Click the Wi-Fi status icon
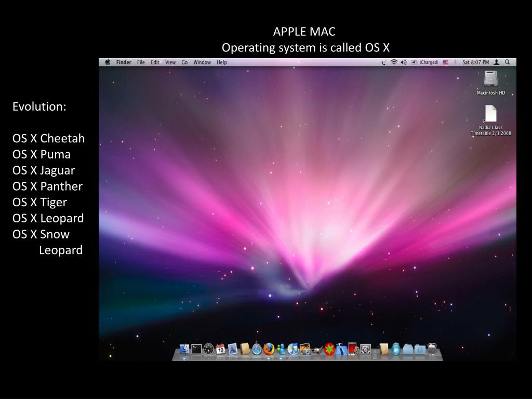This screenshot has height=399, width=532. (x=394, y=62)
